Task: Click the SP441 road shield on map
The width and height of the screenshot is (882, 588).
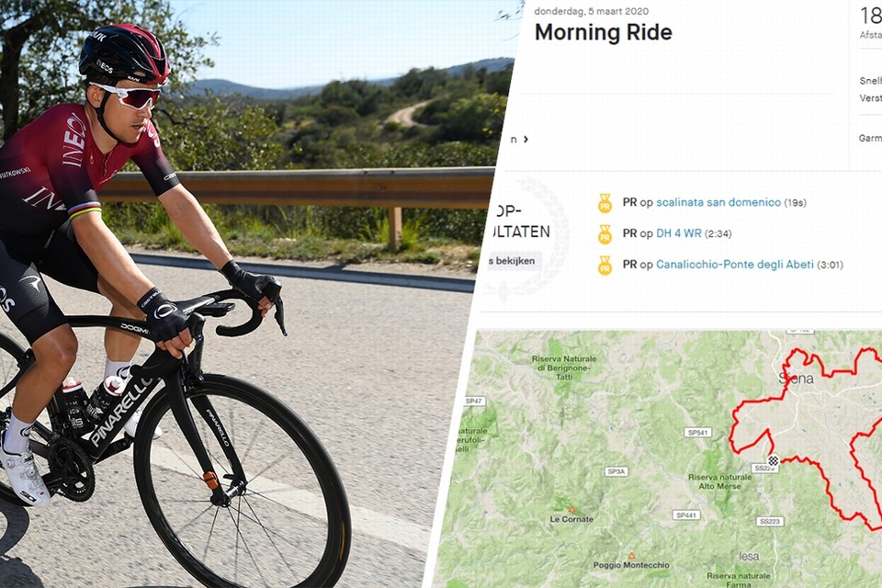Action: (x=686, y=514)
